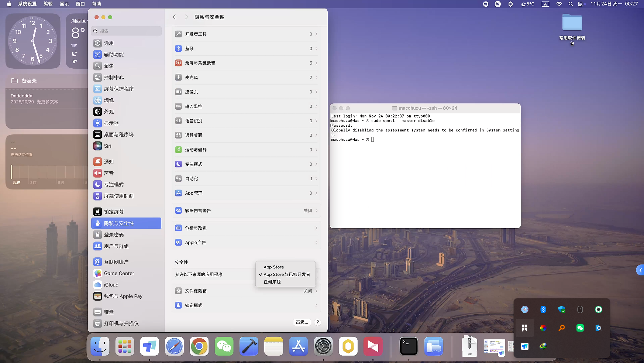Select the 'App Store' source option

click(x=273, y=267)
